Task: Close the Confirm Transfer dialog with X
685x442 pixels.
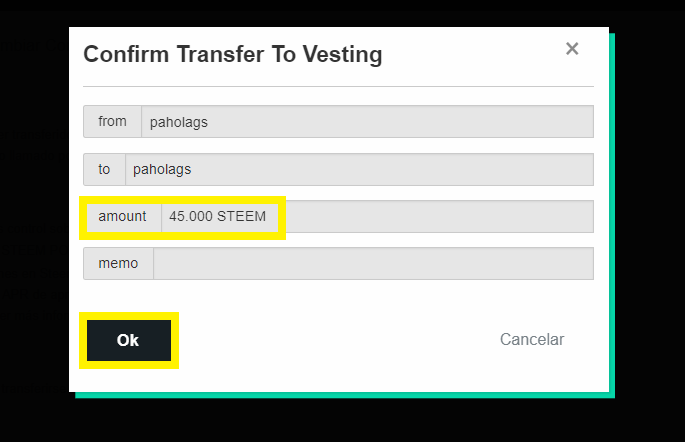Action: tap(572, 49)
